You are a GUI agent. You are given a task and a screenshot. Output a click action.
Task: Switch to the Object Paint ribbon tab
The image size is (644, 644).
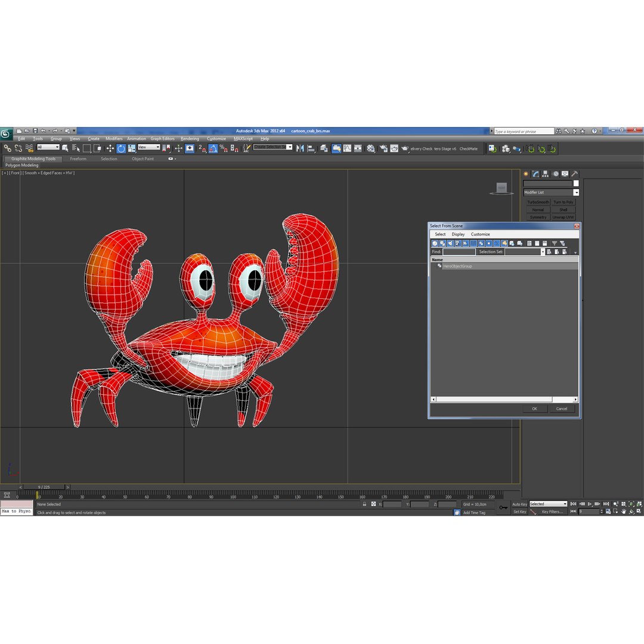point(143,159)
